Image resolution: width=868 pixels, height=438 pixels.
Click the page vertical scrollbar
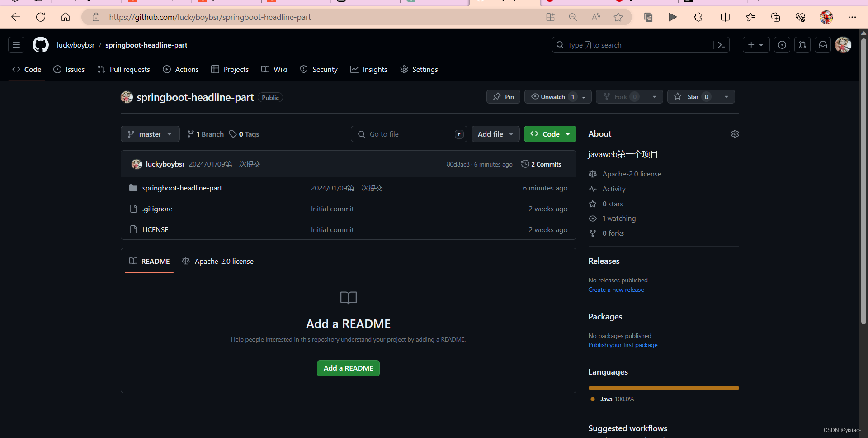(x=863, y=181)
